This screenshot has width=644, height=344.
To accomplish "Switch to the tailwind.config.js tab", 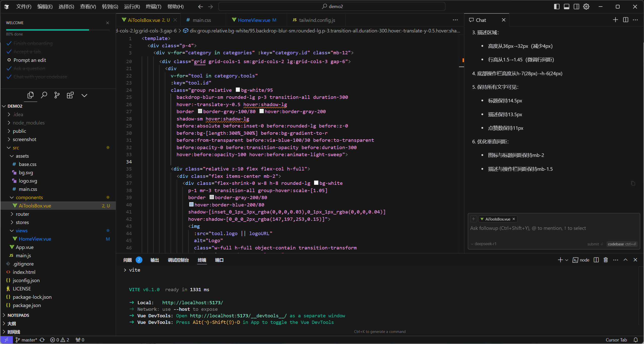I will click(317, 20).
